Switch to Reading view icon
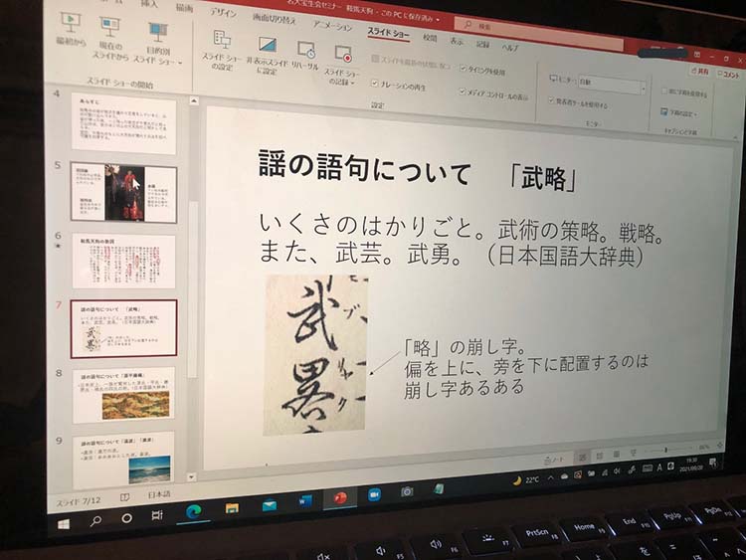Image resolution: width=746 pixels, height=560 pixels. 616,454
